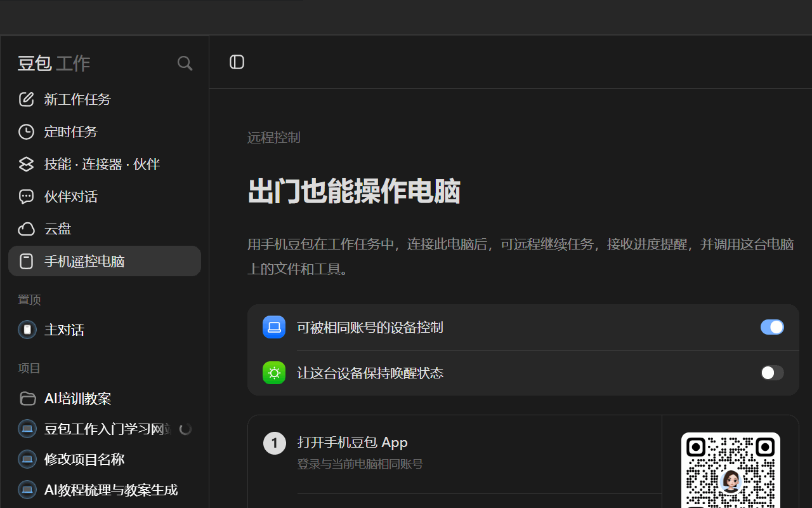Open 修改项目名称 project item
Screen dimensions: 812x508
(105, 459)
